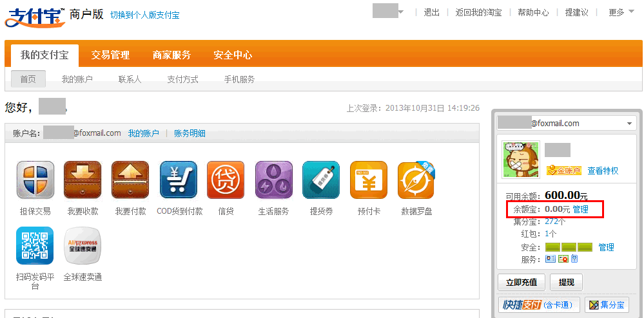The image size is (644, 318).
Task: Go to the 手机服务 sub-tab
Action: [239, 79]
